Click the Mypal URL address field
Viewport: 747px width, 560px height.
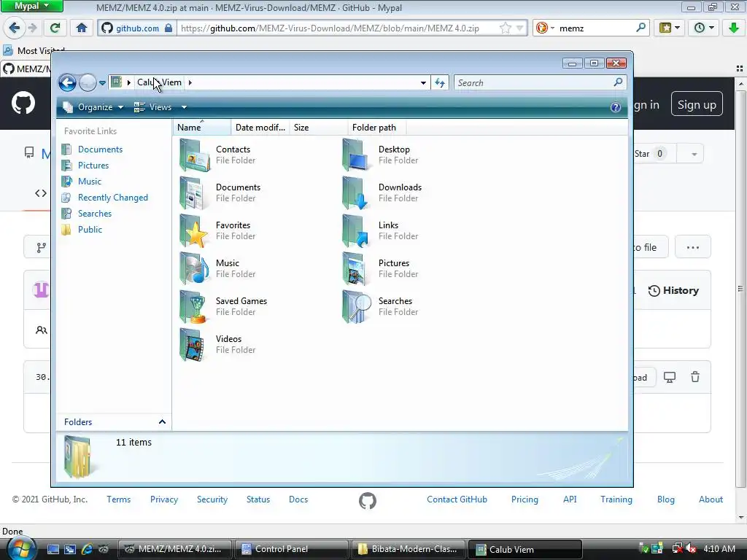[338, 28]
